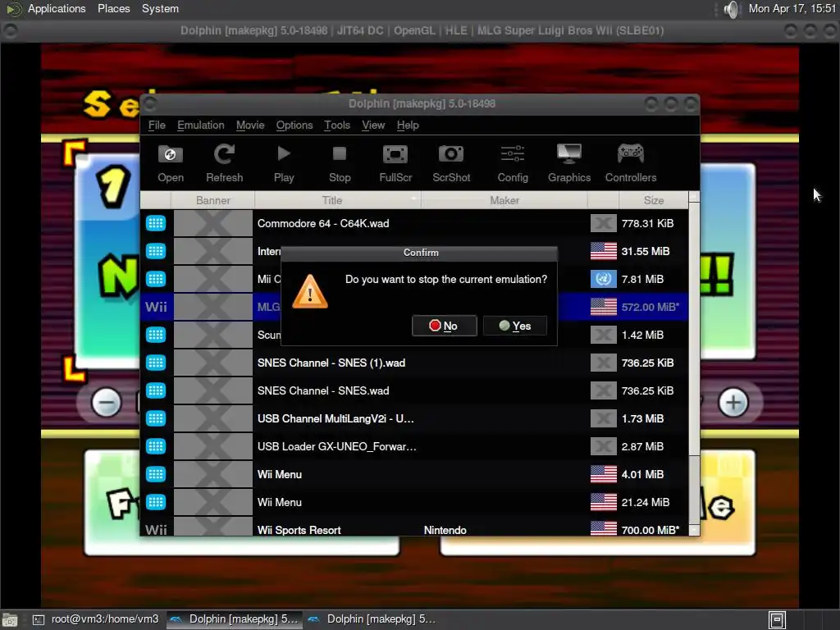Viewport: 840px width, 630px height.
Task: Click the US flag on the 31.55 MiB row
Action: pyautogui.click(x=603, y=251)
